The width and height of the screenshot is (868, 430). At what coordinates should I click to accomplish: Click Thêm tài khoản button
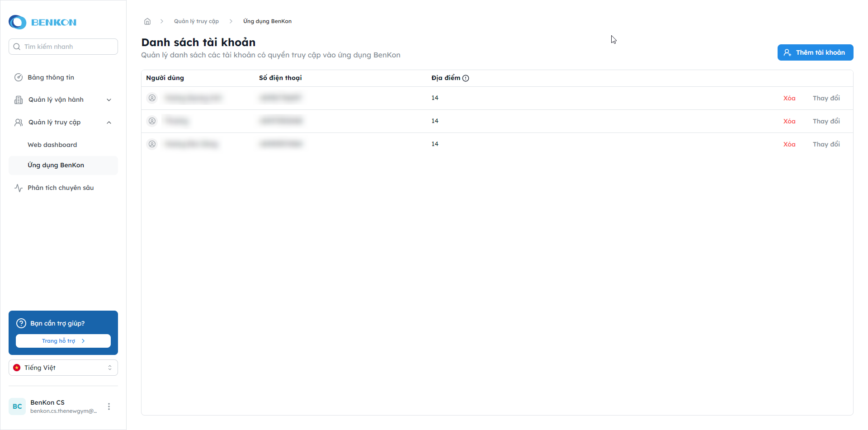coord(815,52)
